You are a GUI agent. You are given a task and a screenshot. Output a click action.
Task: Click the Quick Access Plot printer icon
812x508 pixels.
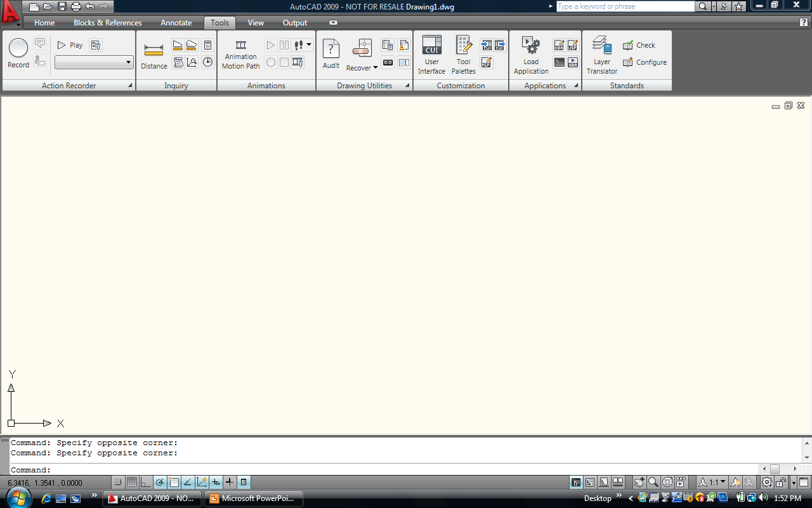pos(76,6)
